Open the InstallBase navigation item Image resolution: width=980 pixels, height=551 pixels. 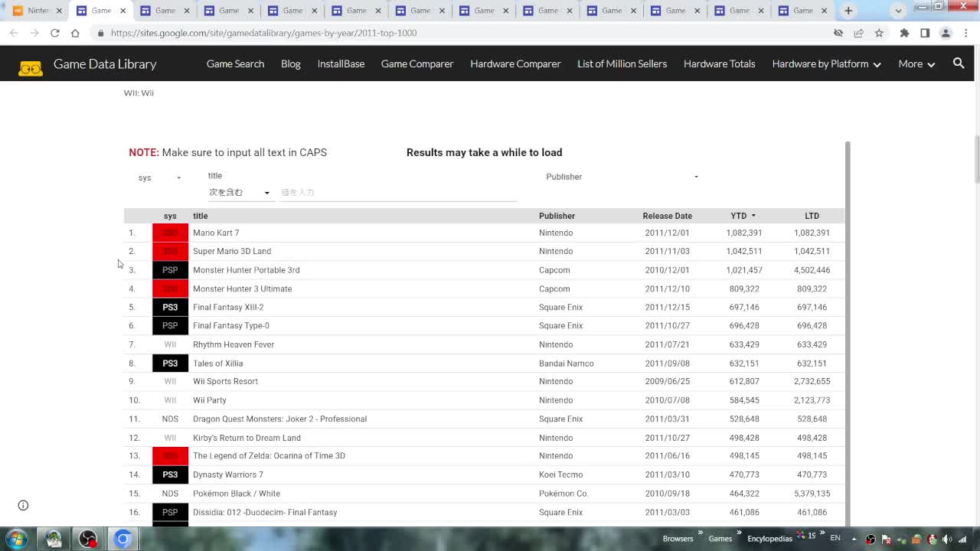[x=341, y=64]
